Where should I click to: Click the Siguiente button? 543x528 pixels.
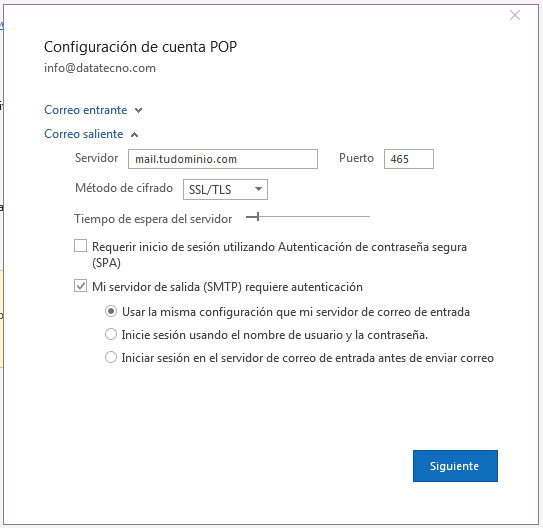point(455,466)
